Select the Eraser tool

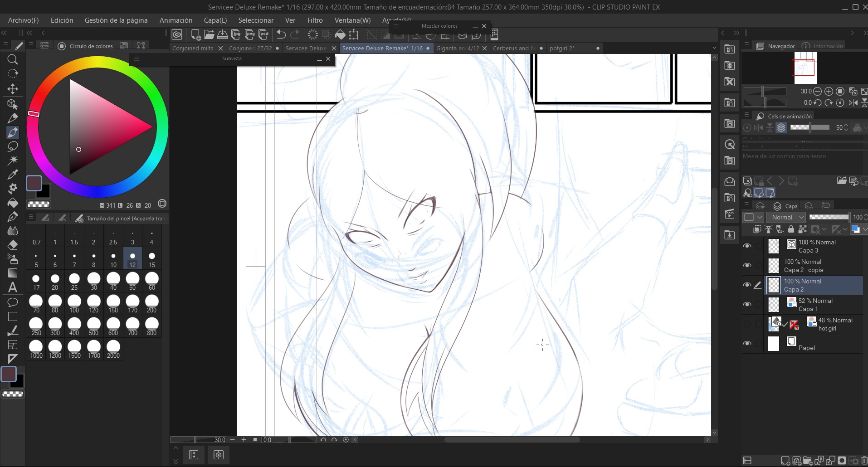(13, 245)
